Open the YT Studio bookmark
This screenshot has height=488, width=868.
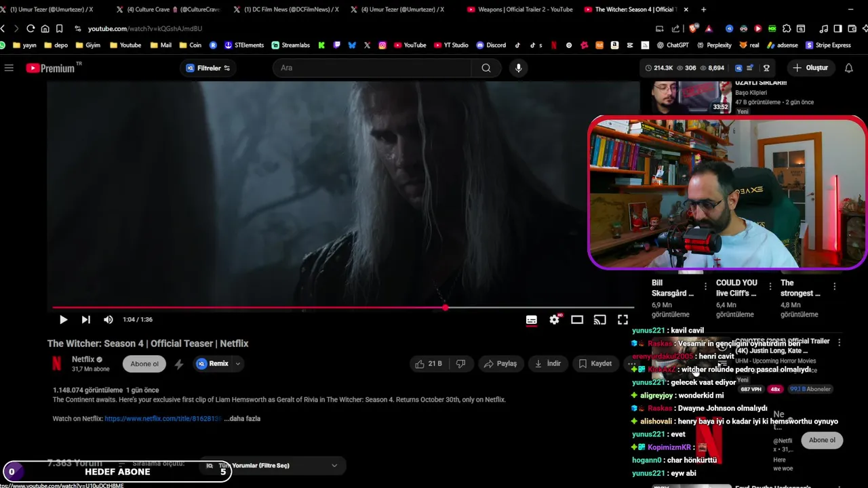pos(450,45)
